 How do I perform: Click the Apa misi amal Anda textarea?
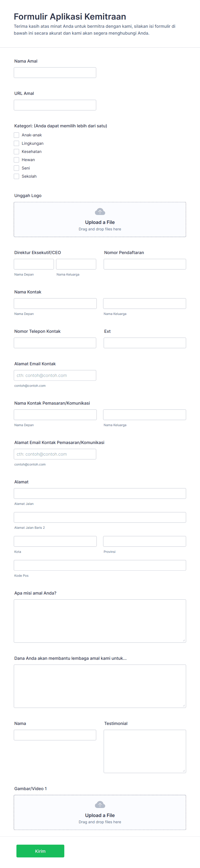click(100, 621)
